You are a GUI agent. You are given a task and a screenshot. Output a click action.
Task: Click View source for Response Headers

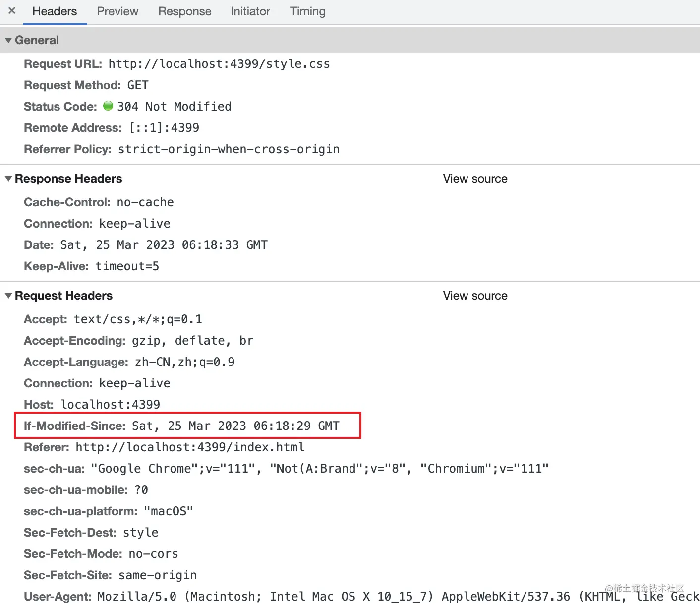475,179
